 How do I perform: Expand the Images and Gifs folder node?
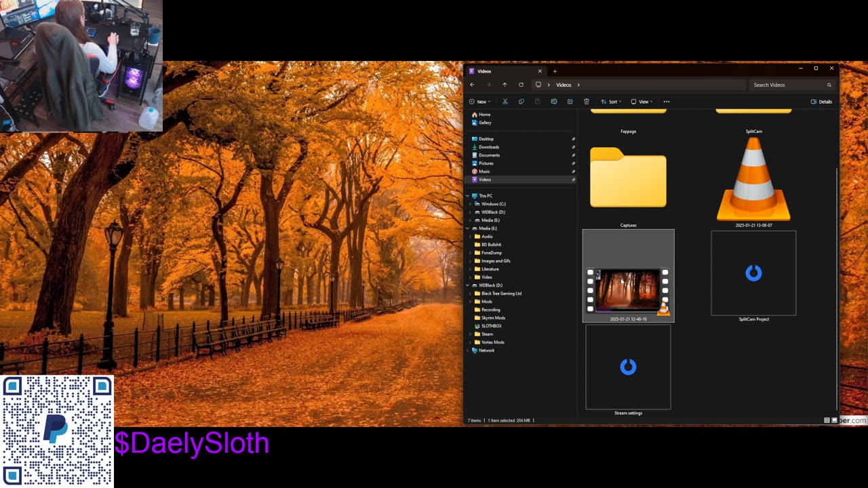click(x=471, y=261)
